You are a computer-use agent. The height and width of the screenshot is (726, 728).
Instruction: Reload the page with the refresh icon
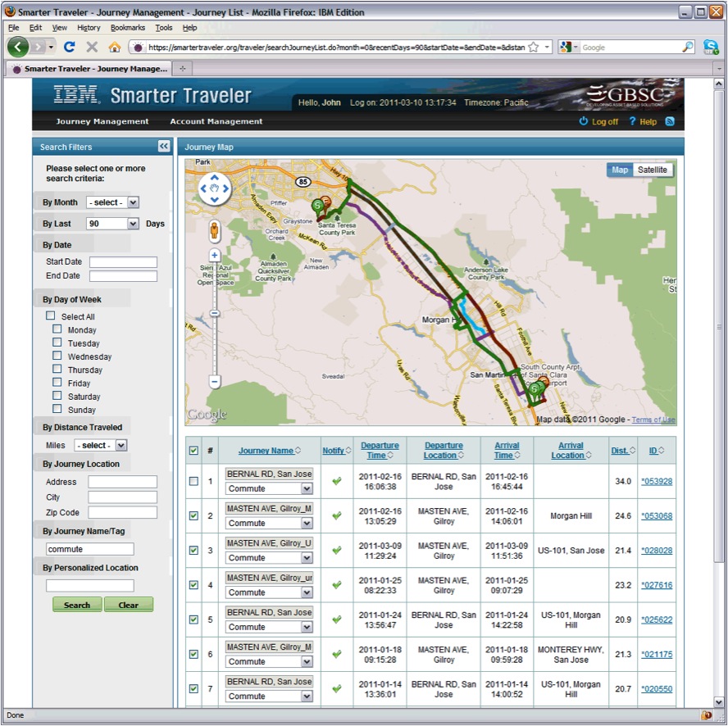coord(69,48)
